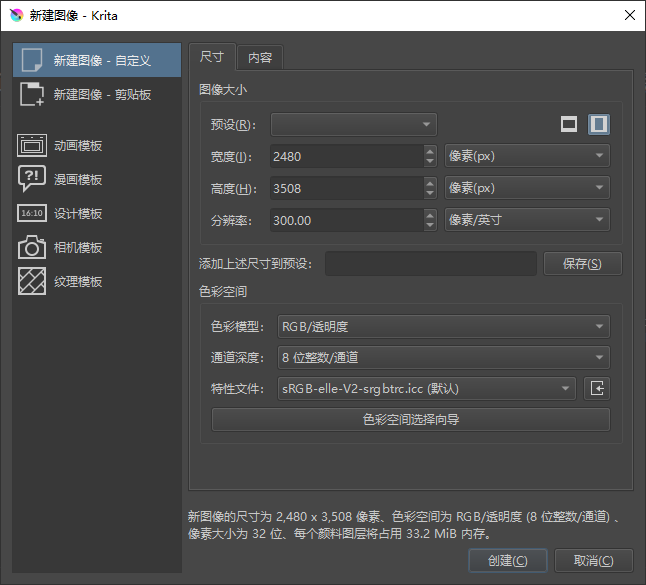Image resolution: width=646 pixels, height=585 pixels.
Task: Increase the 宽度 value with up arrow
Action: [430, 151]
